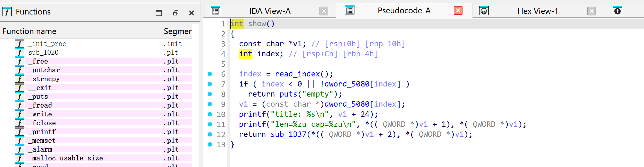Viewport: 644px width, 167px height.
Task: Switch to the IDA View-A tab
Action: click(270, 11)
